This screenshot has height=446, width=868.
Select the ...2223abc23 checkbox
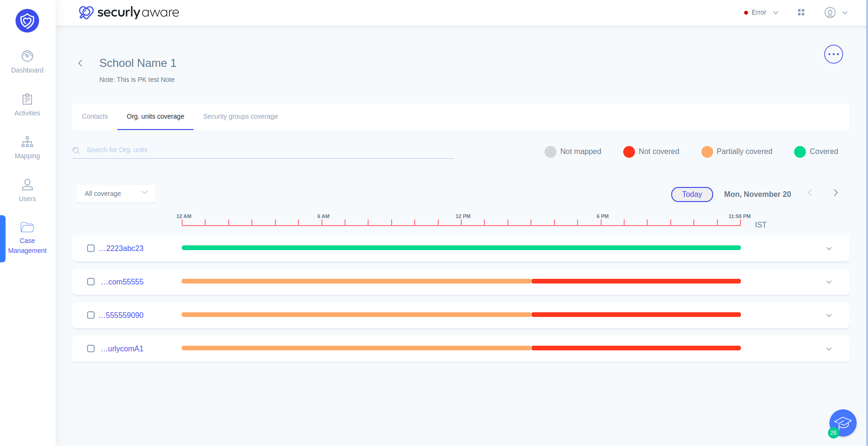coord(91,248)
